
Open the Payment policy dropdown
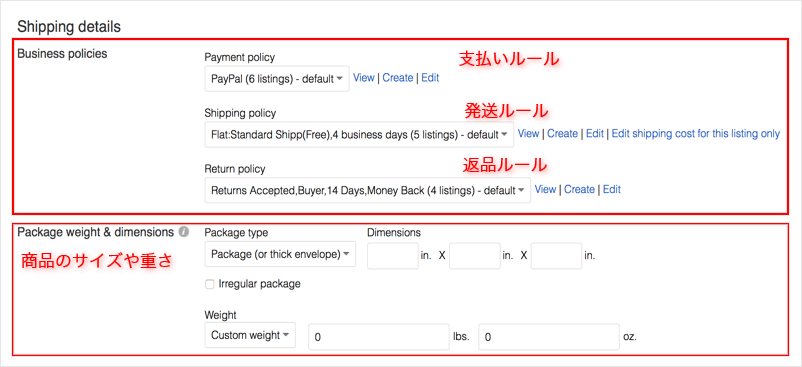click(277, 79)
